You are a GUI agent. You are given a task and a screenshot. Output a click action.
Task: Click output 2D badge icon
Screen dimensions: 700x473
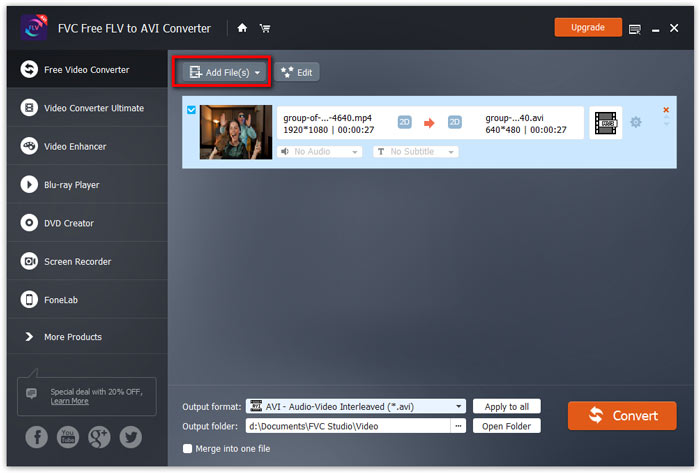point(454,122)
